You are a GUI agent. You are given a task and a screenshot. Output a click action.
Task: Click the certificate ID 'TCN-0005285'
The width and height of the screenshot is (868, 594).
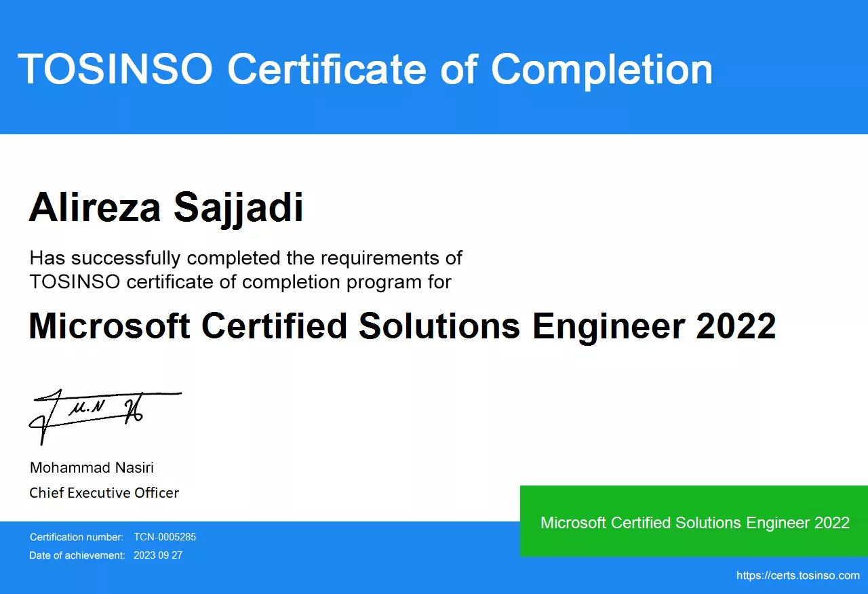(x=165, y=537)
